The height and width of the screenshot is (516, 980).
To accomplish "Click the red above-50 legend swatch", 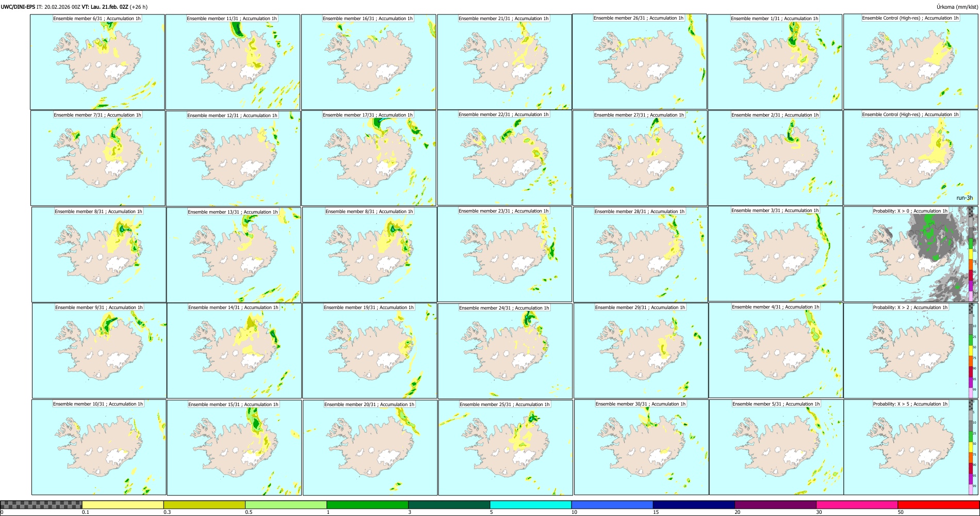I will [938, 505].
